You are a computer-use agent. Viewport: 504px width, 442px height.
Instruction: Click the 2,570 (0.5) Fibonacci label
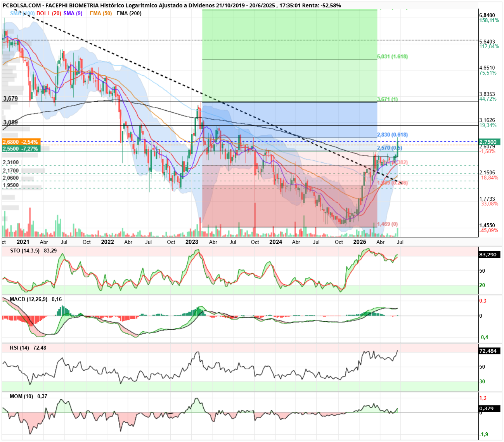point(390,148)
